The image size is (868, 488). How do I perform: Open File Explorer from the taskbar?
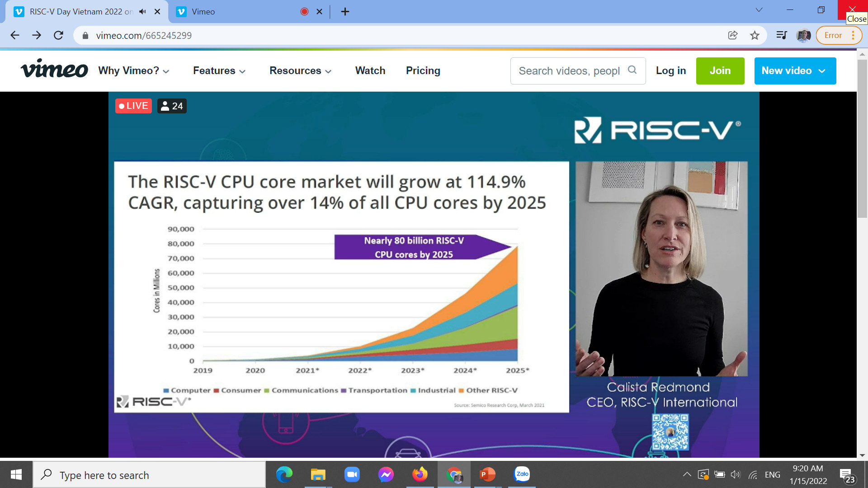318,474
